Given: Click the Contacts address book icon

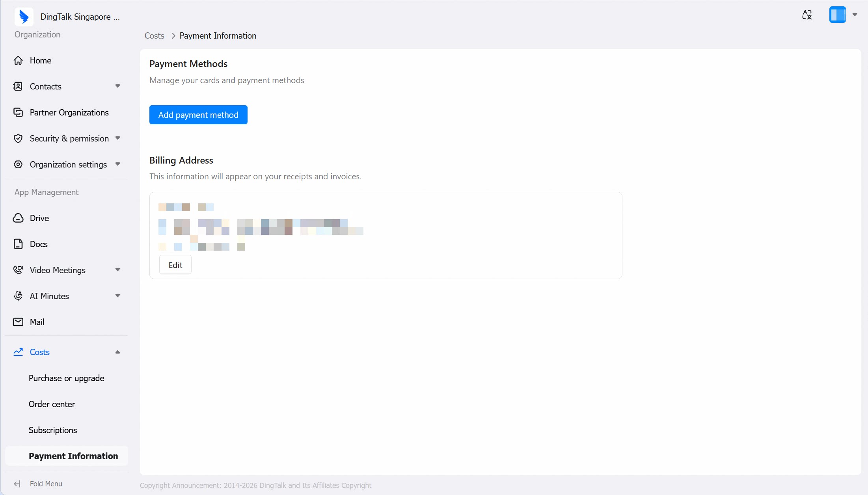Looking at the screenshot, I should pyautogui.click(x=18, y=87).
